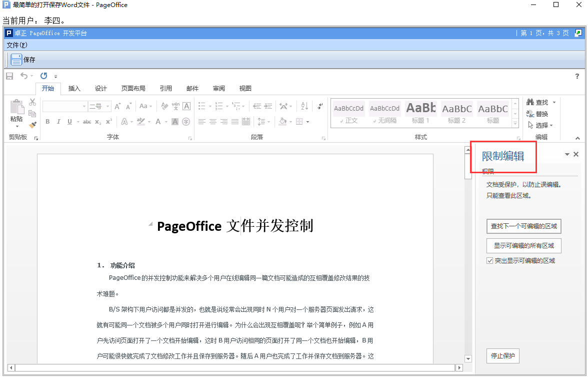This screenshot has width=588, height=382.
Task: Click the Asian layout icon
Action: [x=284, y=106]
